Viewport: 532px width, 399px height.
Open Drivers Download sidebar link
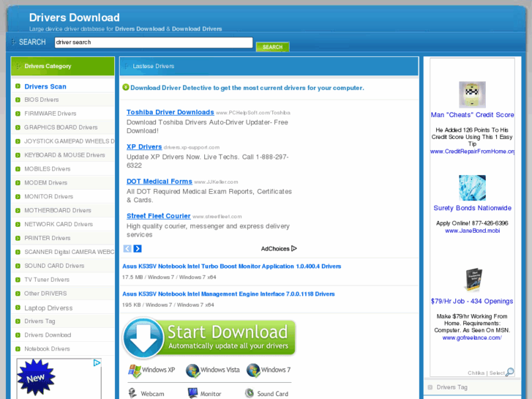tap(48, 335)
